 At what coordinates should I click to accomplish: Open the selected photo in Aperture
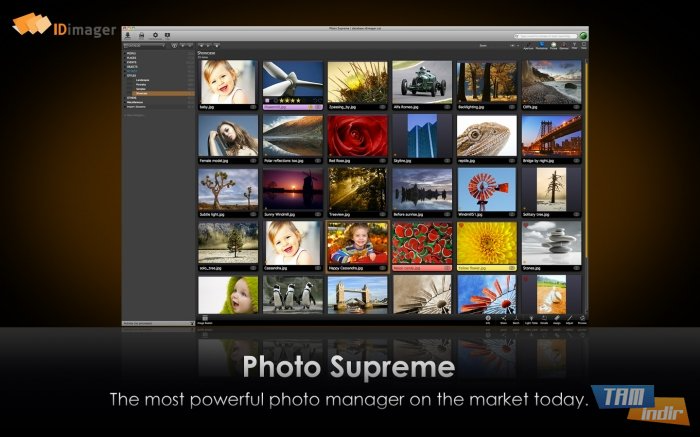(529, 46)
